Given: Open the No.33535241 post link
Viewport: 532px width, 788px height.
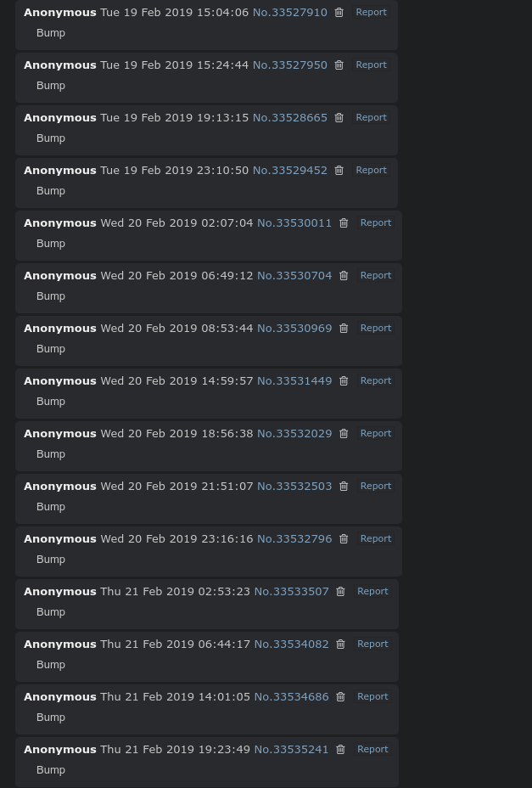Looking at the screenshot, I should [x=291, y=750].
